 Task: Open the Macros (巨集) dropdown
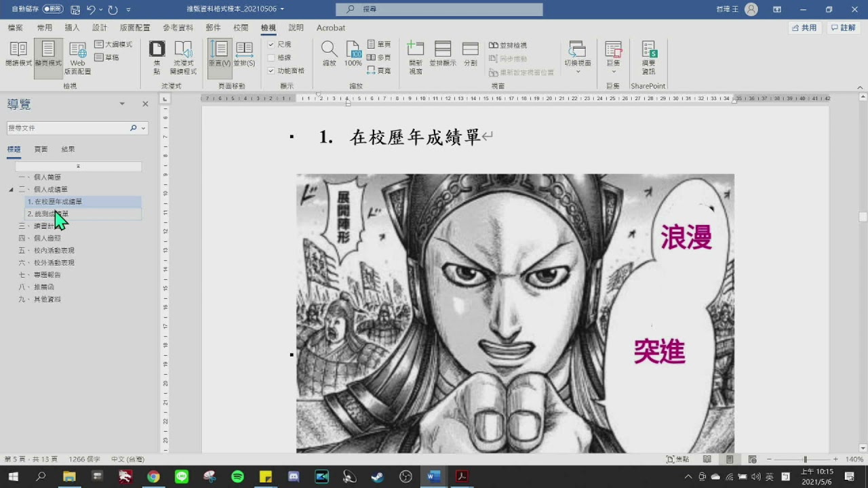click(613, 58)
